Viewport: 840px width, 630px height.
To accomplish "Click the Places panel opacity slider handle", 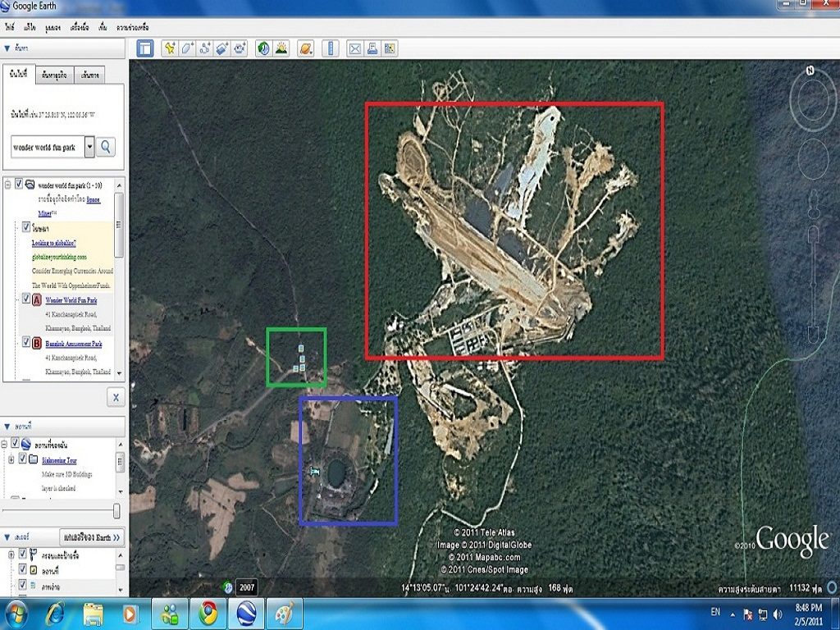I will (x=116, y=511).
